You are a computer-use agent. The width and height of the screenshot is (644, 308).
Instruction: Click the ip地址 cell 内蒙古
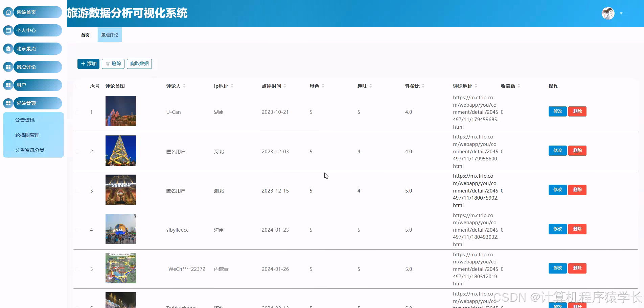coord(221,269)
